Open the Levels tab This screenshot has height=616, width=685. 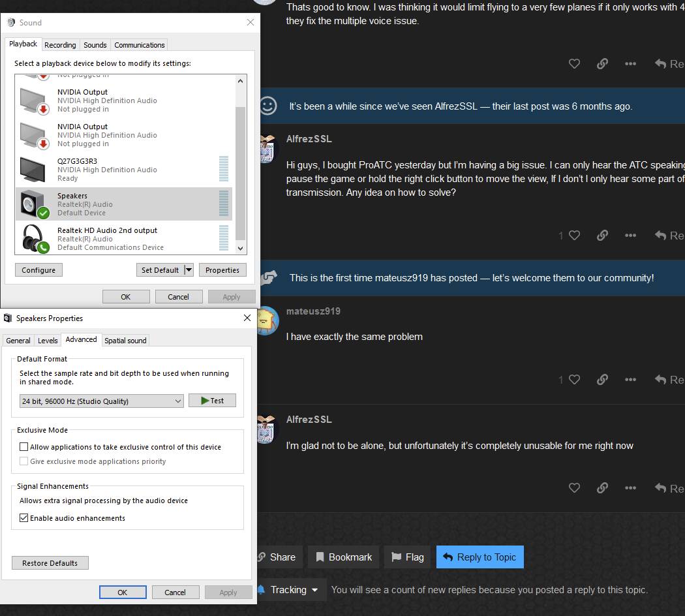[x=48, y=341]
